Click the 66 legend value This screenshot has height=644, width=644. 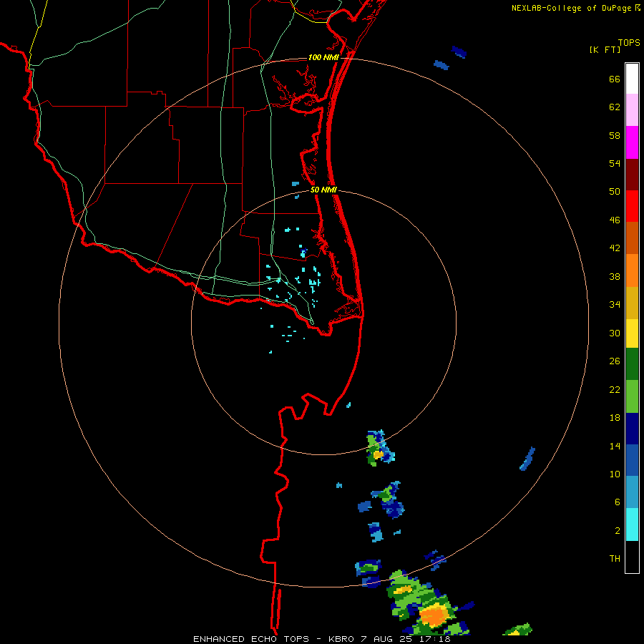click(x=615, y=79)
